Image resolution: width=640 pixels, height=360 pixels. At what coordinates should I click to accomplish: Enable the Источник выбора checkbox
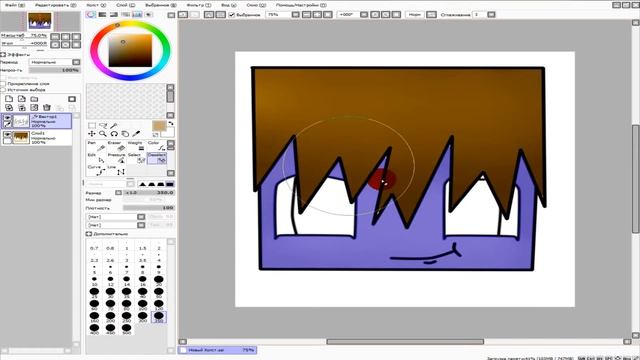click(3, 89)
